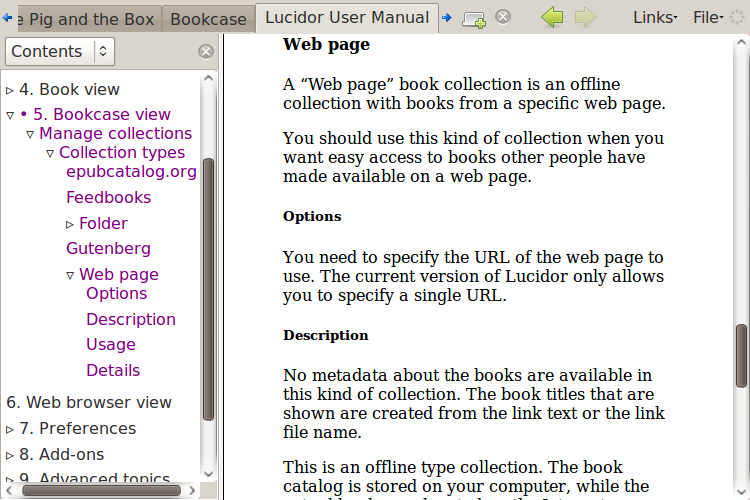The width and height of the screenshot is (750, 500).
Task: Expand the 7. Preferences chapter
Action: pyautogui.click(x=10, y=430)
